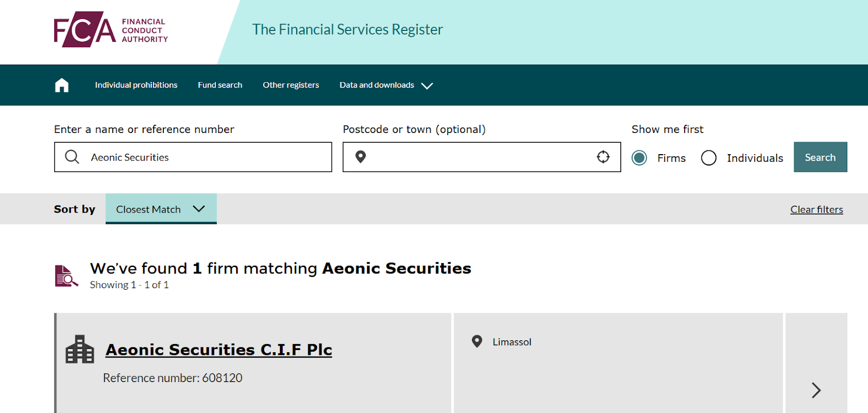Viewport: 868px width, 413px height.
Task: Open Aeonic Securities C.I.F Plc link
Action: 219,350
